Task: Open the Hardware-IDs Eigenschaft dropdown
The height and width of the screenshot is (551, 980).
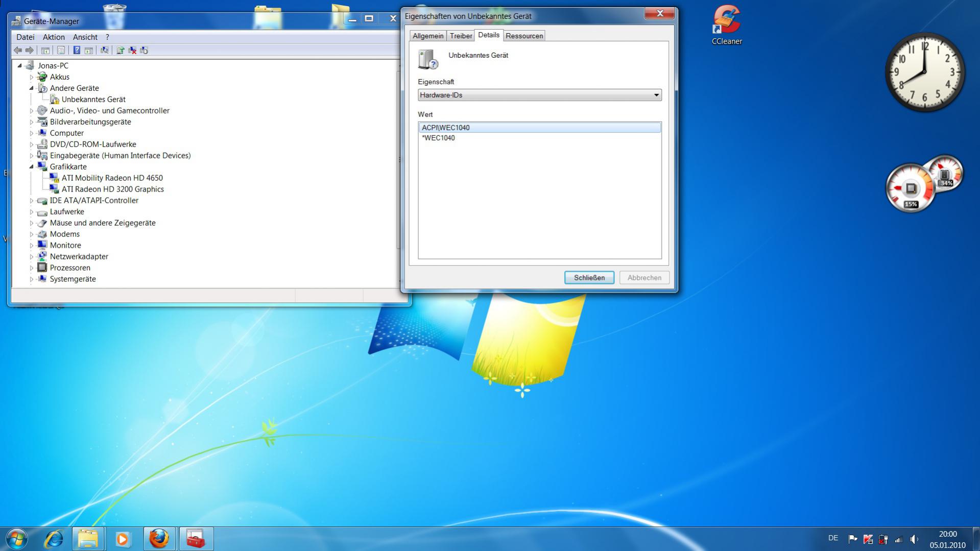Action: coord(540,95)
